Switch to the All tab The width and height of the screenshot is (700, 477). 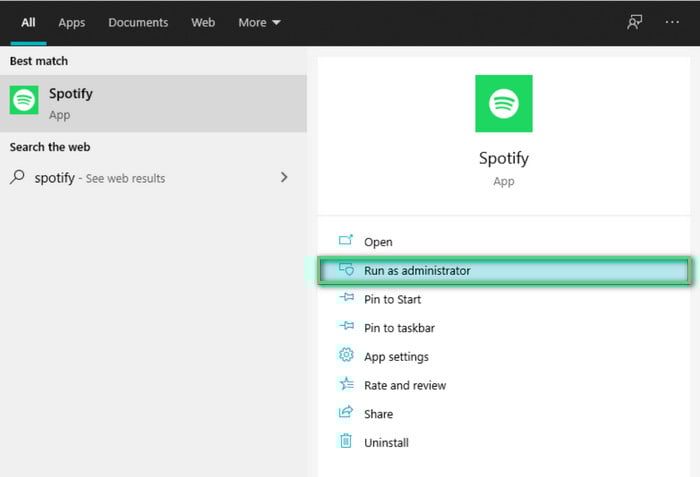tap(28, 23)
